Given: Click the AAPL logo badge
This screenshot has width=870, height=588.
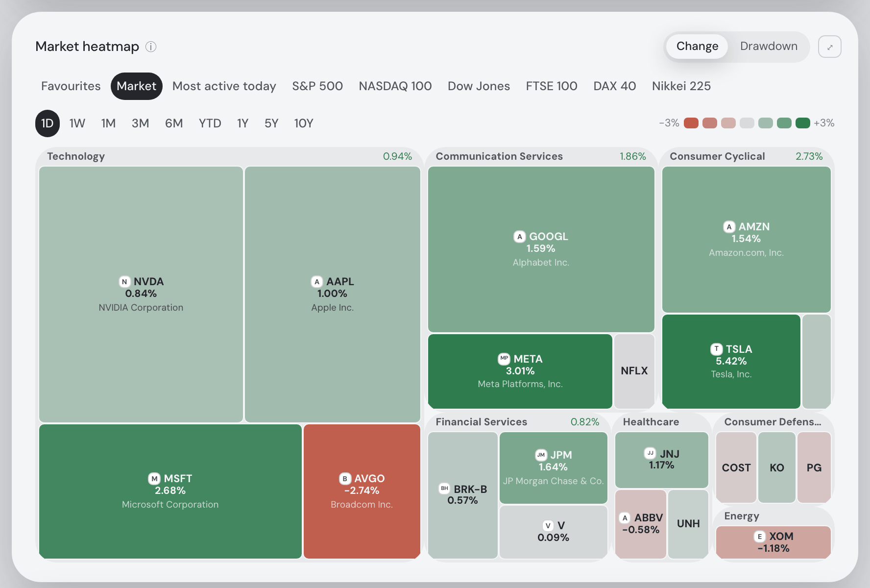Looking at the screenshot, I should [317, 282].
